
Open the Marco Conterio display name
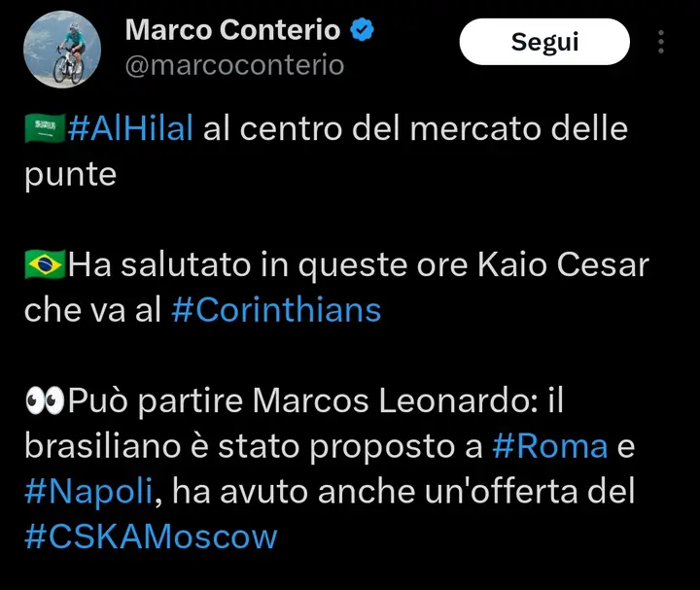(232, 30)
